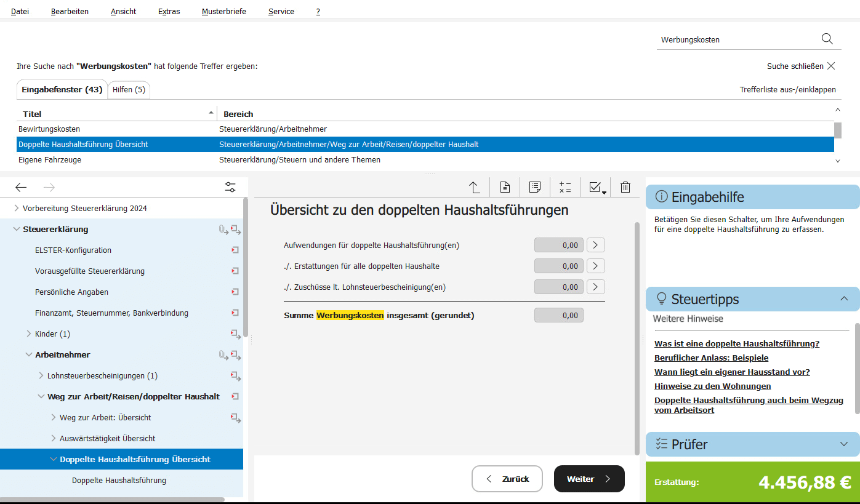Open link Was ist eine doppelte Haushaltsführung?
The width and height of the screenshot is (860, 504).
(737, 344)
